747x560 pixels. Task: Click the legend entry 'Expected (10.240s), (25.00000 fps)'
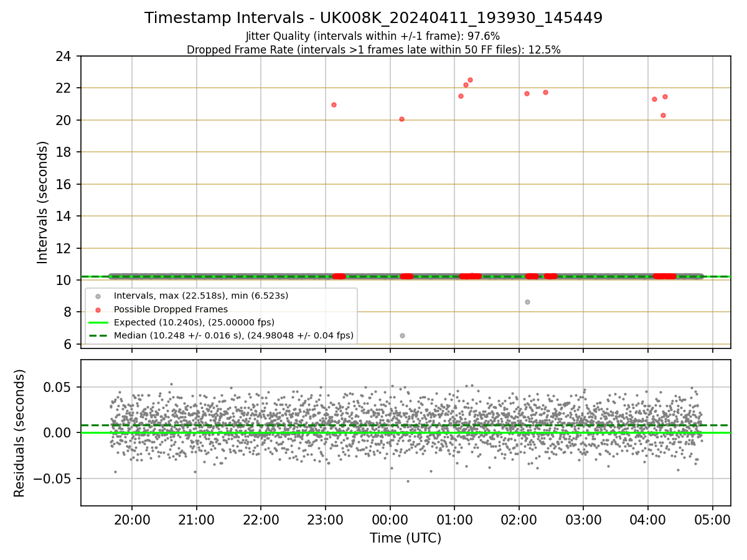point(194,322)
